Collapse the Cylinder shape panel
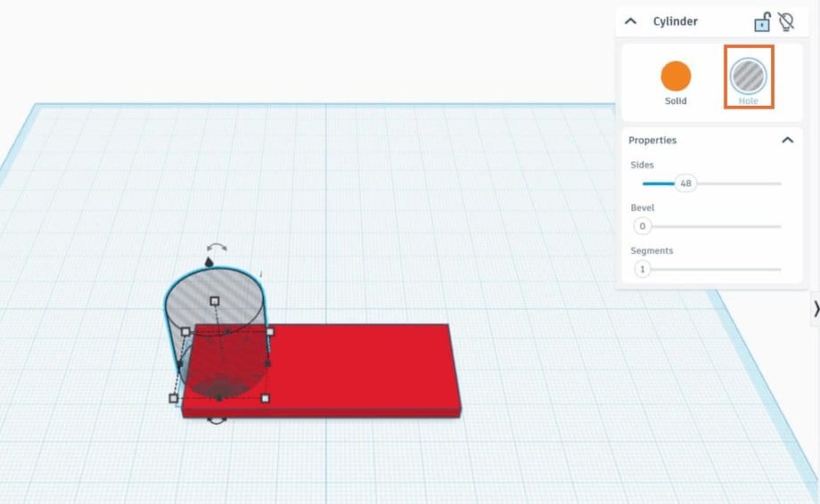This screenshot has height=504, width=820. (x=631, y=21)
